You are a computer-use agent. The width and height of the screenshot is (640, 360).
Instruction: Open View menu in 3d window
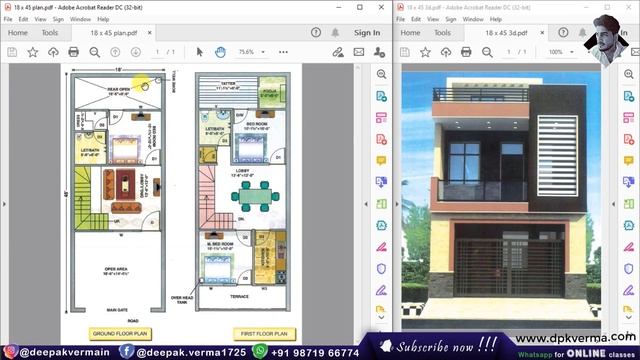pyautogui.click(x=433, y=19)
